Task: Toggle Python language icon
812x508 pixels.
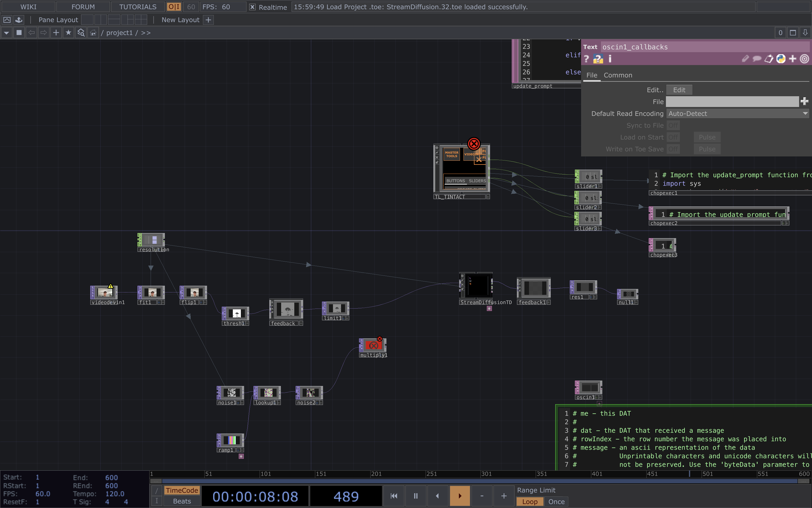Action: point(781,59)
